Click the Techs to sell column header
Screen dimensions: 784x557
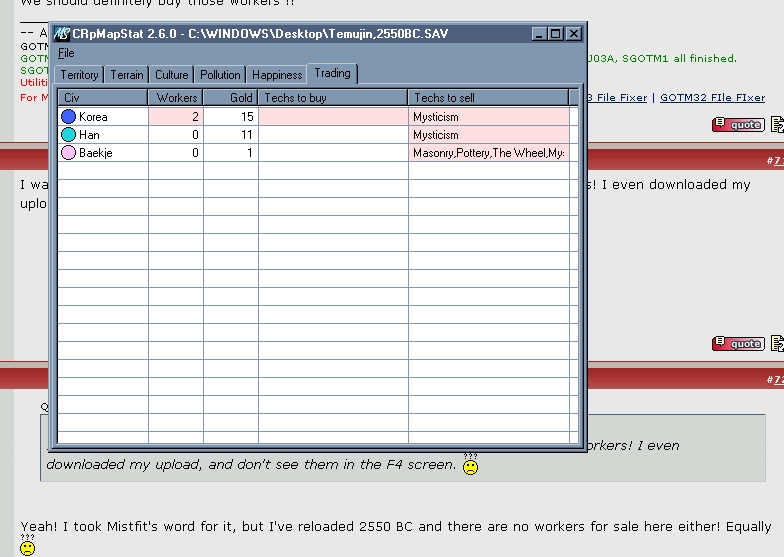coord(488,98)
